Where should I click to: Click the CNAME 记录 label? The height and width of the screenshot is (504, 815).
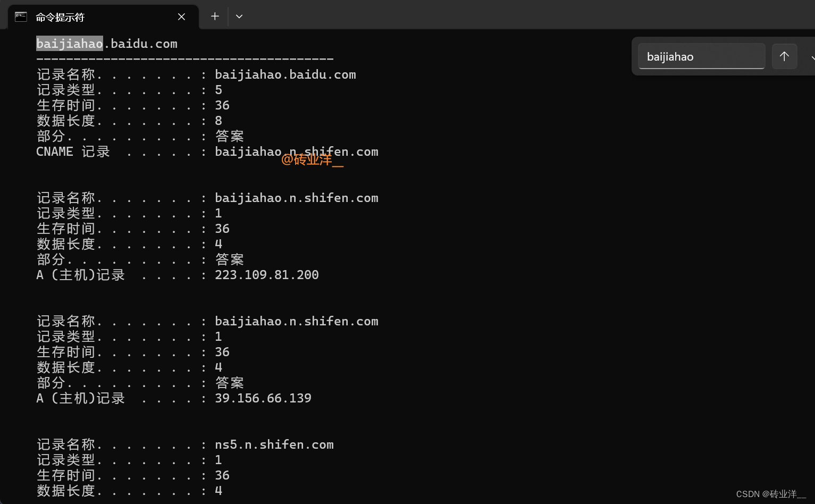click(73, 152)
